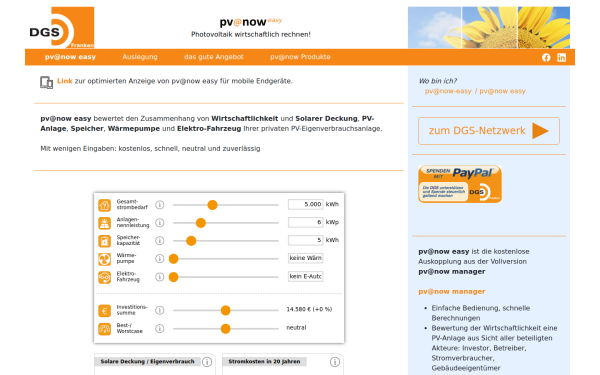Image resolution: width=600 pixels, height=375 pixels.
Task: Click the sunflower header image
Action: [x=489, y=27]
